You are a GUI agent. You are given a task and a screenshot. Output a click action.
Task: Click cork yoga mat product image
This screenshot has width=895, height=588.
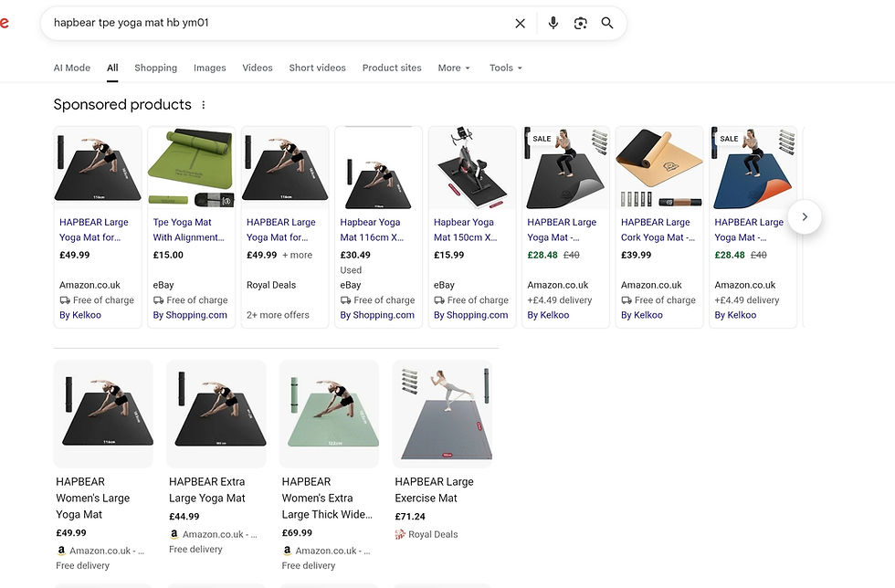659,168
